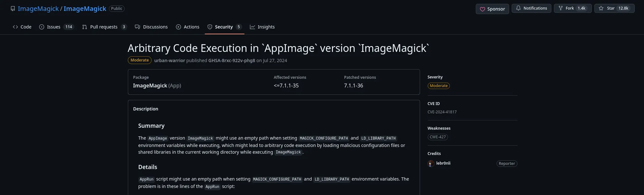Open the Code tab
Viewport: 644px width, 195px height.
tap(22, 27)
